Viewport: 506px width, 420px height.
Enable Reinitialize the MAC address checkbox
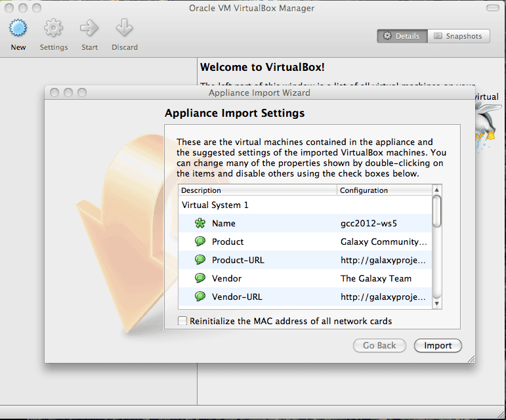click(182, 321)
